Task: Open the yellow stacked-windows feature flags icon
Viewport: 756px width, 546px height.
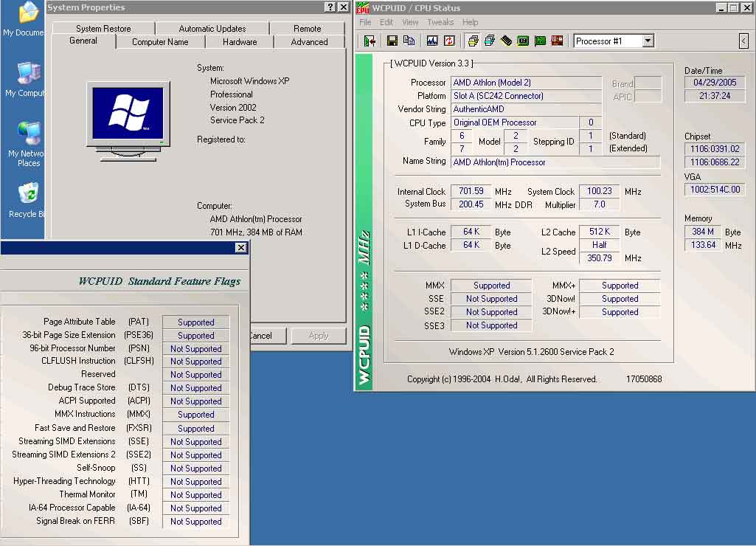Action: [473, 41]
